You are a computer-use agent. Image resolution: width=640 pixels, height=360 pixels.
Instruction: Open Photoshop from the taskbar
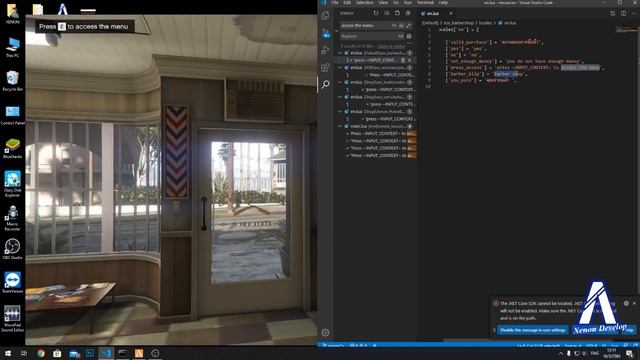coord(90,353)
